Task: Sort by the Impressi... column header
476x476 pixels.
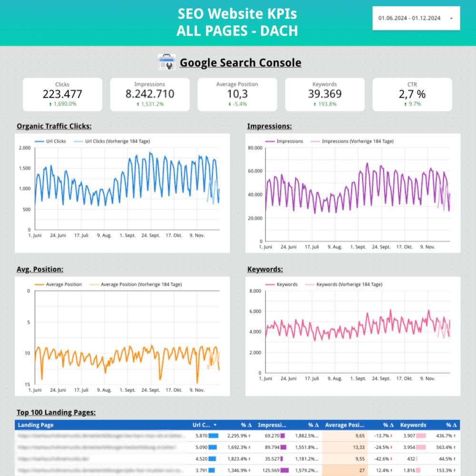Action: click(272, 425)
